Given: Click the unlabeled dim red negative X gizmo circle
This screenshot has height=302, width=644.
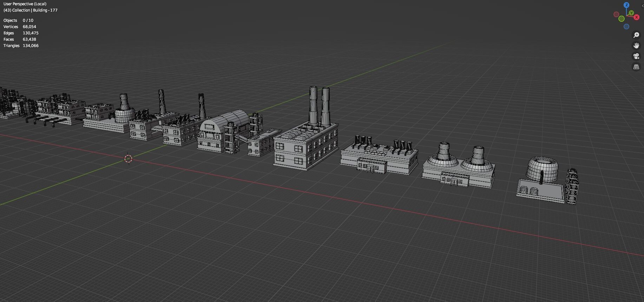Looking at the screenshot, I should pyautogui.click(x=616, y=14).
